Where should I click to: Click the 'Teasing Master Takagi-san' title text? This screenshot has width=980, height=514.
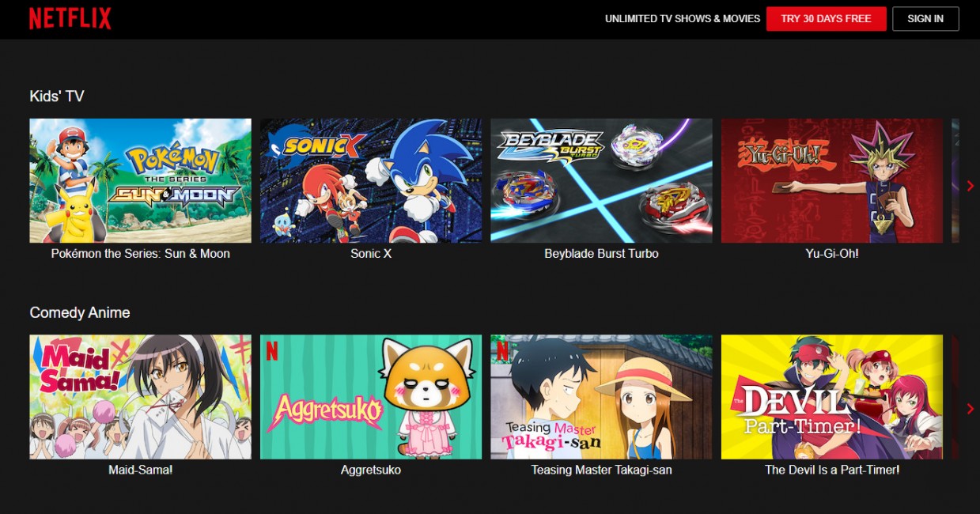(601, 470)
